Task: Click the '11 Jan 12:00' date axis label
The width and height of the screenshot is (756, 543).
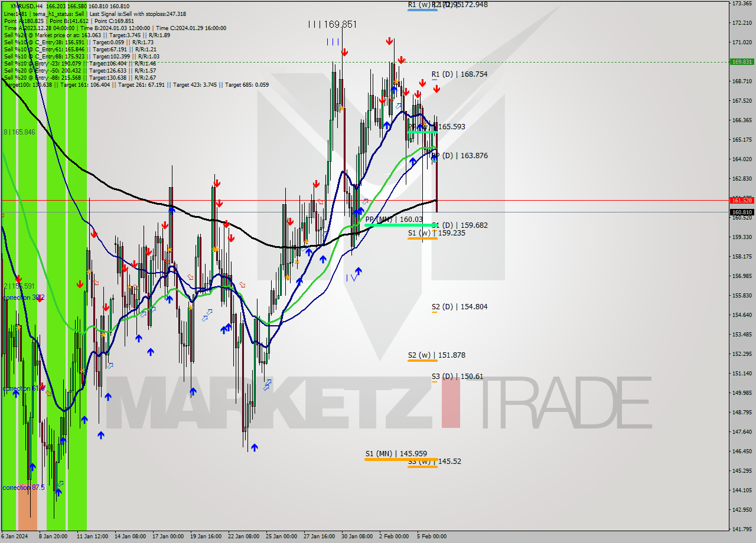Action: 92,537
